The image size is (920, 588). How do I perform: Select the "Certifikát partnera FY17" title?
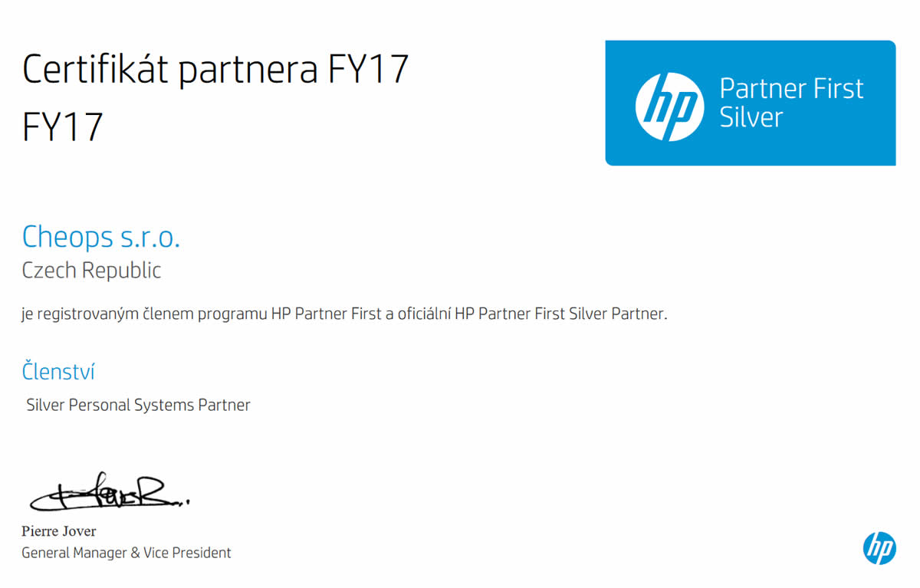tap(215, 70)
